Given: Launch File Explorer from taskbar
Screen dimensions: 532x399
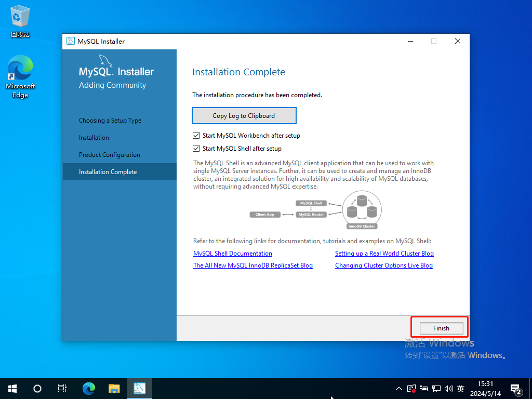Looking at the screenshot, I should (114, 388).
